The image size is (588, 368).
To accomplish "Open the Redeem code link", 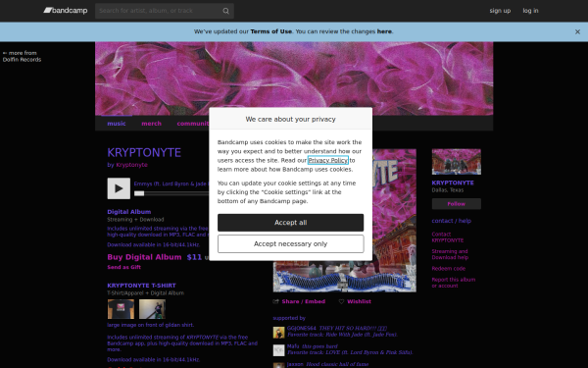I will click(x=449, y=269).
